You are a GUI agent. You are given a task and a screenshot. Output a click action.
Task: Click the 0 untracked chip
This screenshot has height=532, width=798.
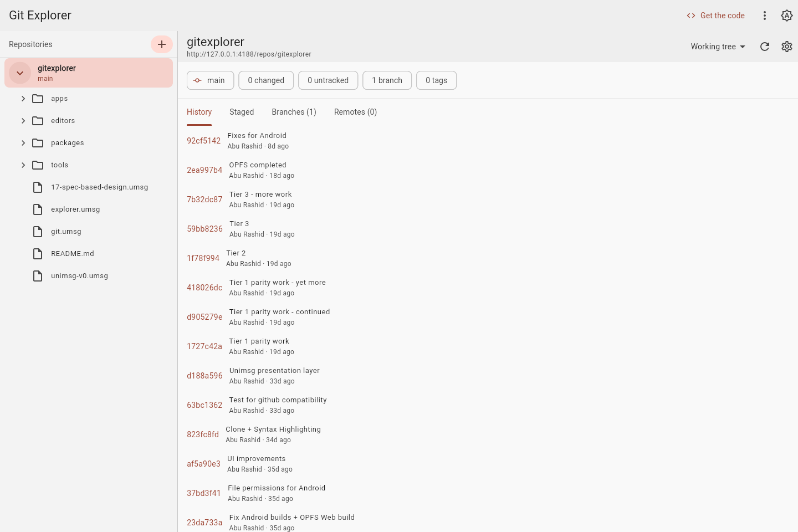(x=328, y=80)
